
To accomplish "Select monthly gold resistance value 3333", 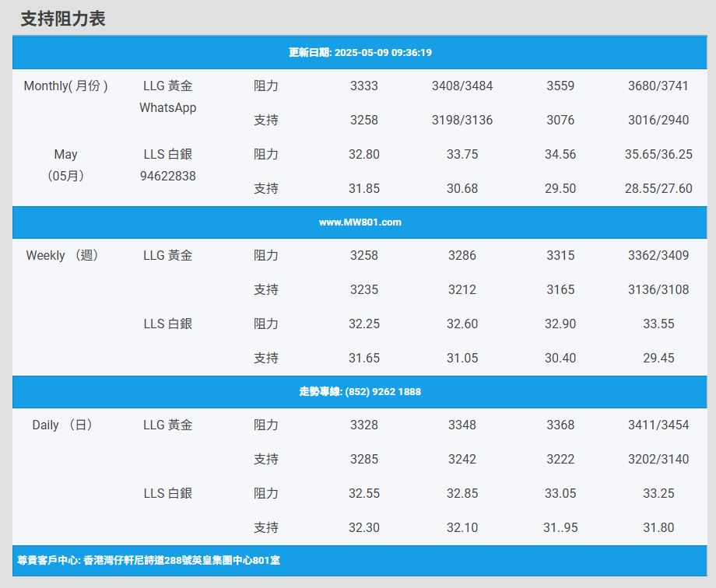I will coord(364,86).
